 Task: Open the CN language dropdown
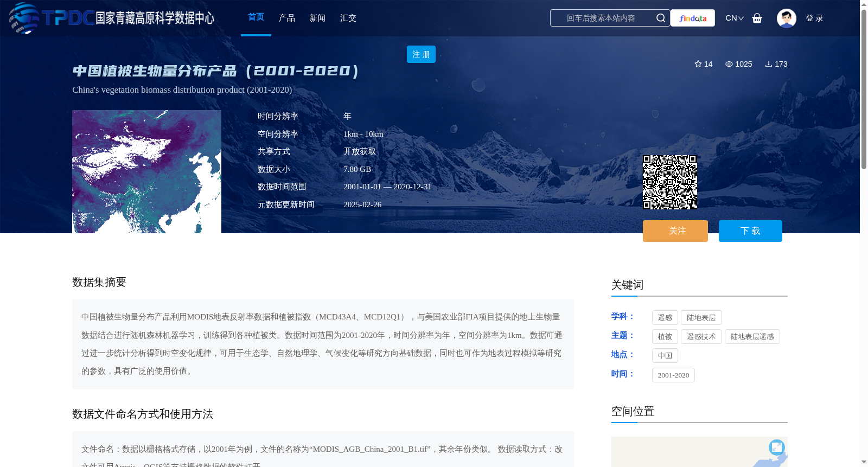coord(735,18)
